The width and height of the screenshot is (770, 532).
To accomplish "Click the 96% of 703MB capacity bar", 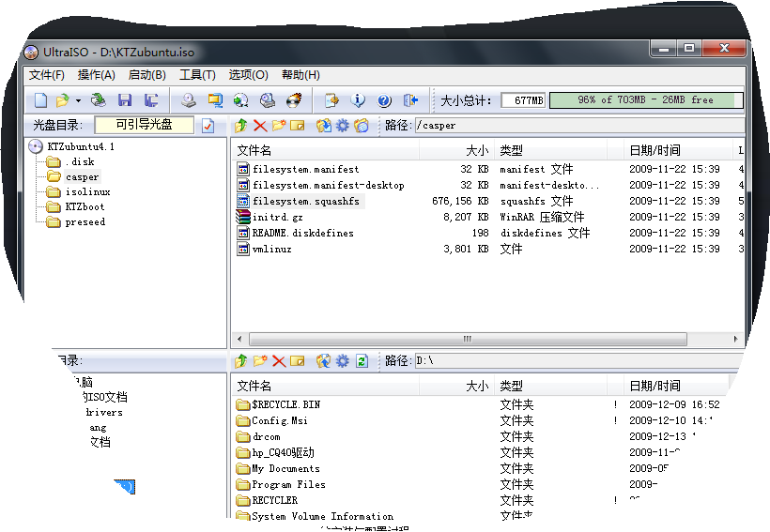I will (x=646, y=100).
